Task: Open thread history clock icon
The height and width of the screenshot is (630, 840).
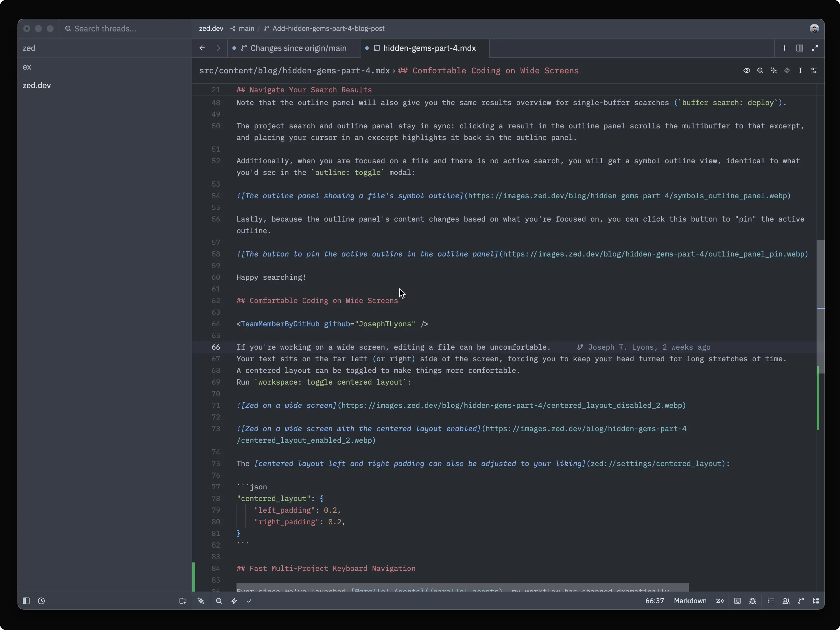Action: [x=41, y=601]
